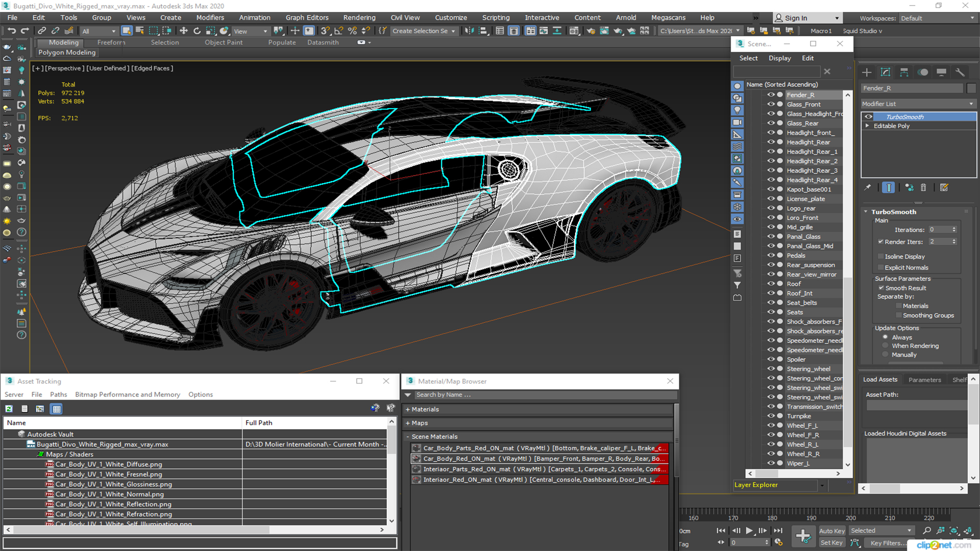Click Zoom Extents Selected icon

click(x=954, y=531)
